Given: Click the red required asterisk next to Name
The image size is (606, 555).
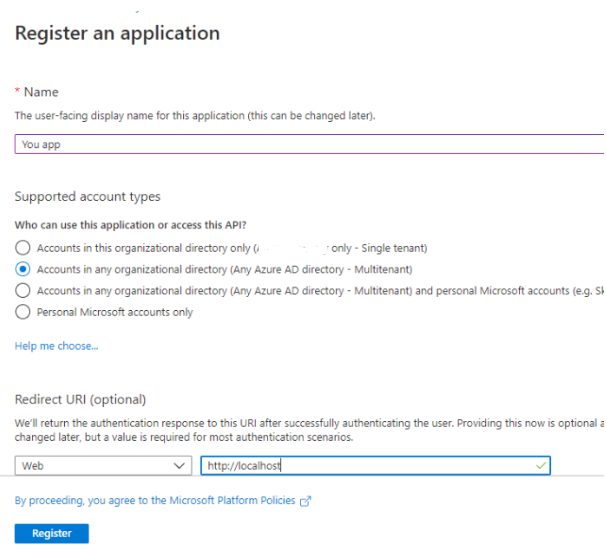Looking at the screenshot, I should (x=17, y=92).
